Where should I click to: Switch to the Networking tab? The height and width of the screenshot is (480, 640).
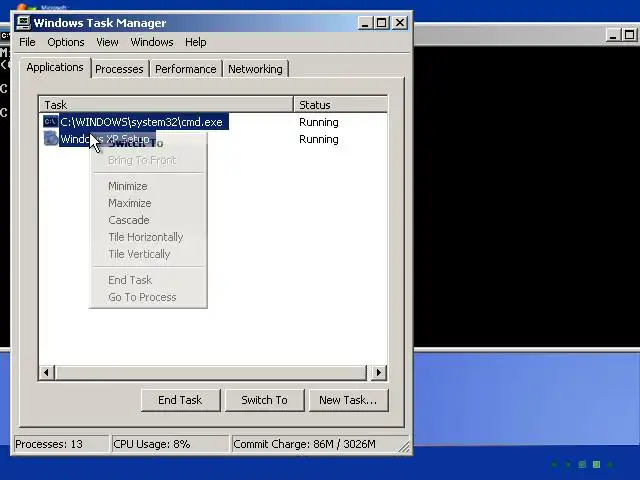click(x=255, y=69)
